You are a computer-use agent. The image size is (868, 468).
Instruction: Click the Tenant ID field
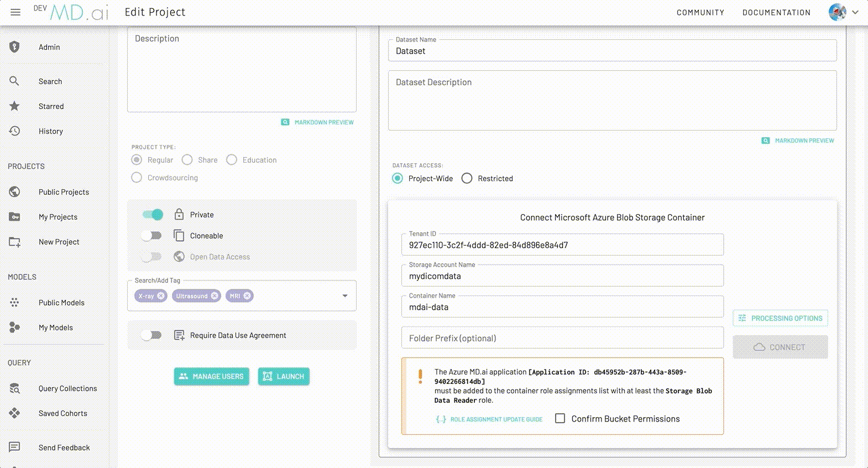562,245
